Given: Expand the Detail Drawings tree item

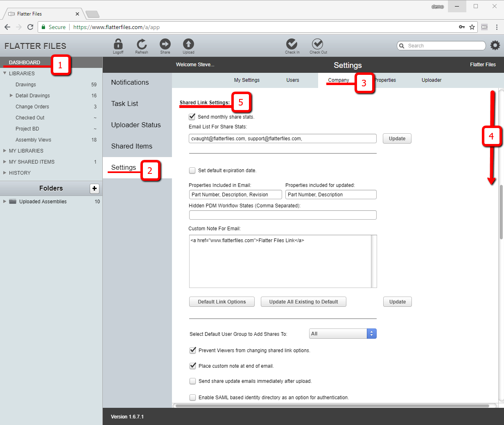Looking at the screenshot, I should [11, 95].
